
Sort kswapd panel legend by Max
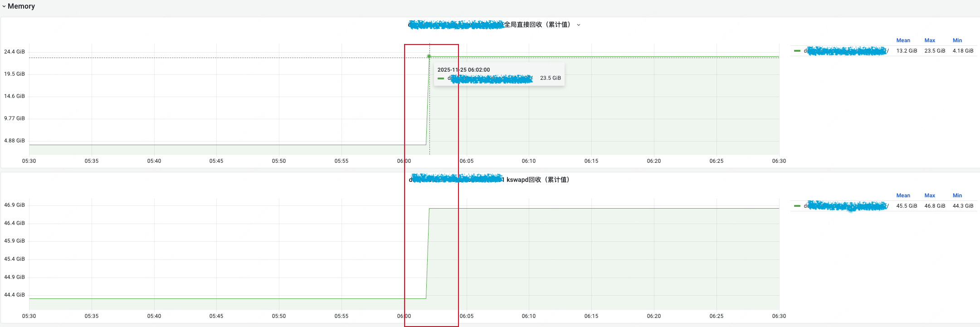coord(930,195)
